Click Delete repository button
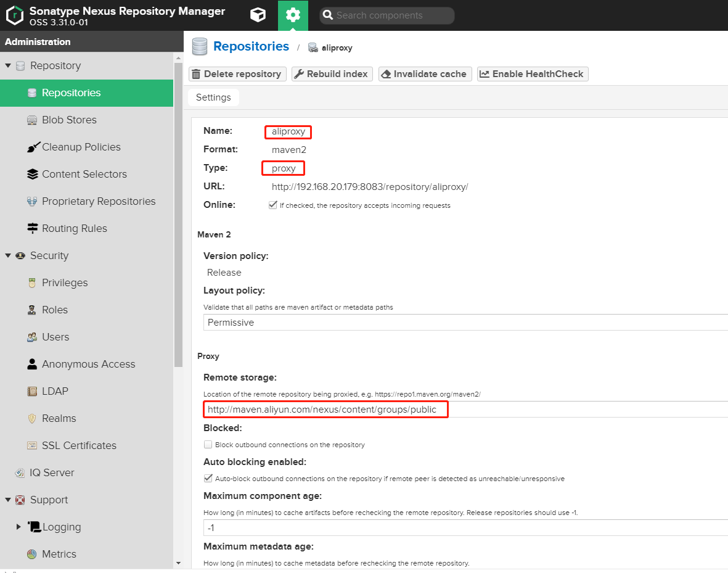Viewport: 728px width, 573px height. 237,74
